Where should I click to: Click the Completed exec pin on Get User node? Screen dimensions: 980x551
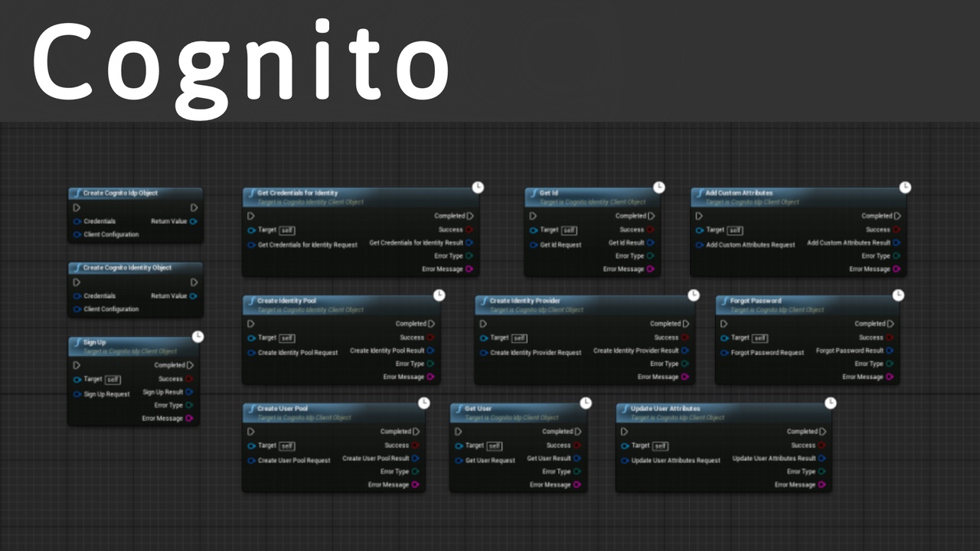pyautogui.click(x=578, y=432)
